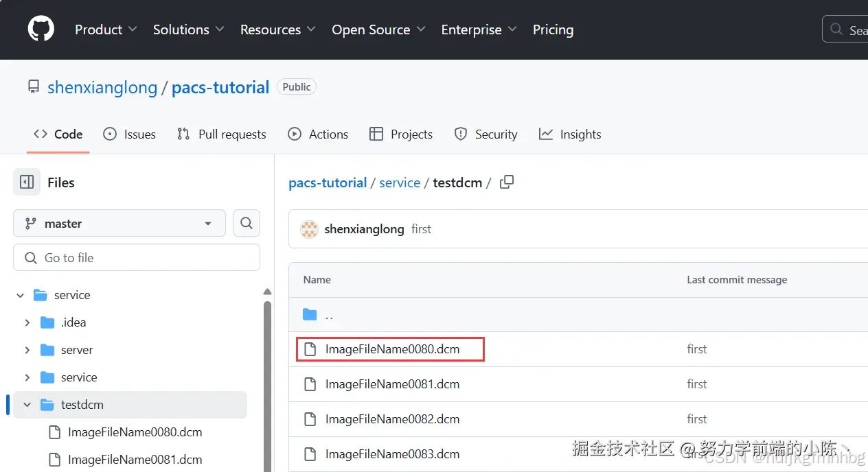Open the Open Source navigation menu

[x=378, y=29]
